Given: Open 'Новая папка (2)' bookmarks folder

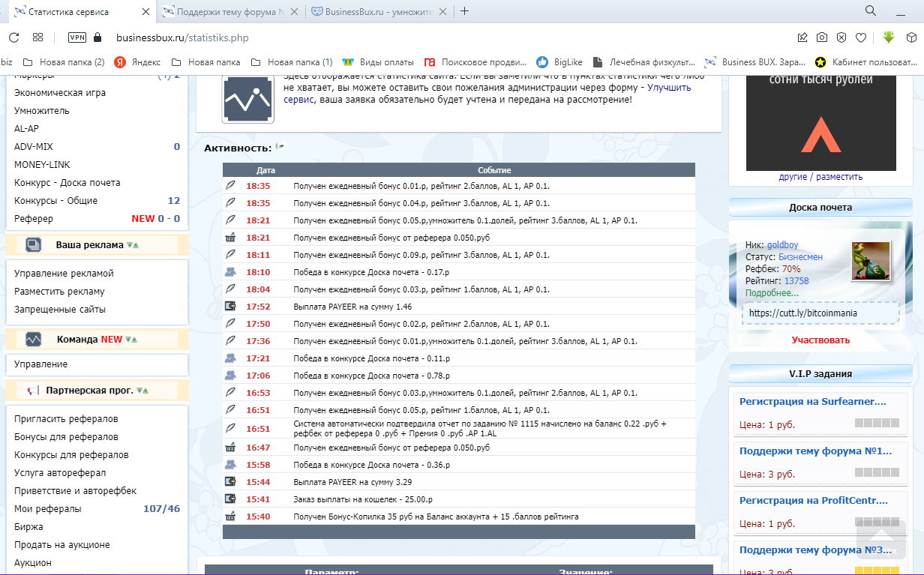Looking at the screenshot, I should 64,62.
